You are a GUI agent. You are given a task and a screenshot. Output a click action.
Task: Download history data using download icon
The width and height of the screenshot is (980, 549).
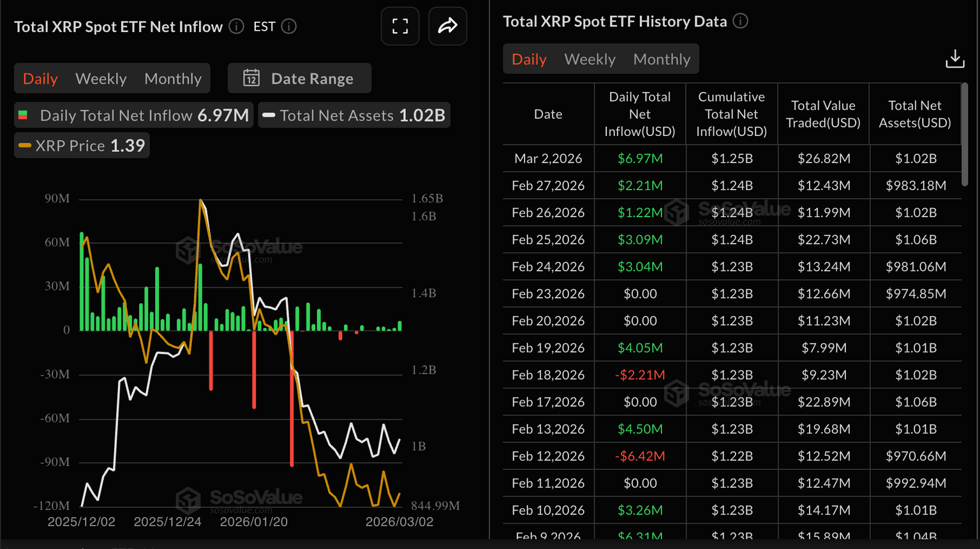pyautogui.click(x=954, y=59)
